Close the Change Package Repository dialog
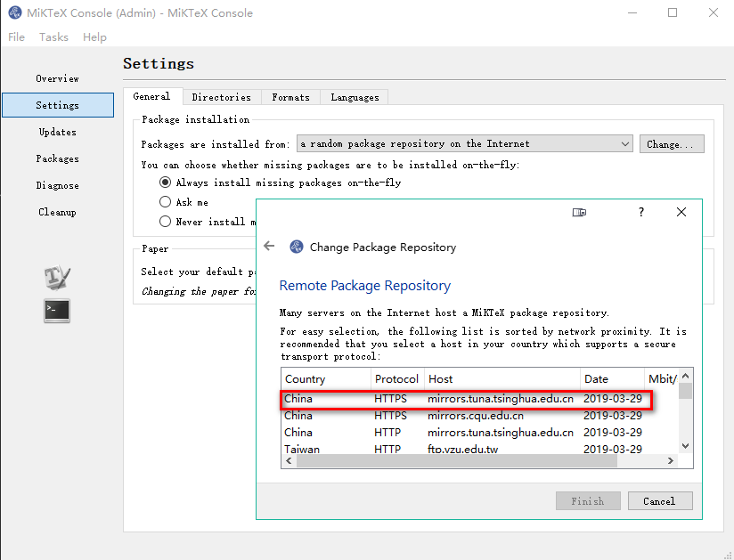This screenshot has width=734, height=560. click(681, 213)
